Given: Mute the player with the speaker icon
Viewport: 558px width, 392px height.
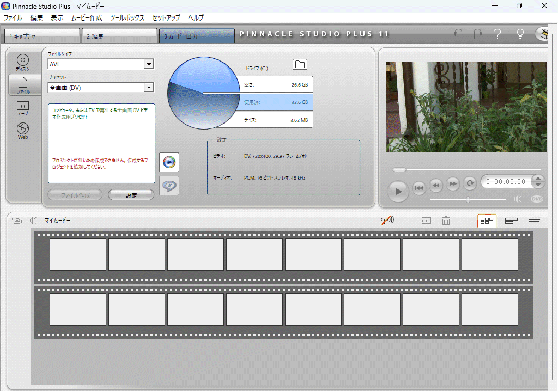Looking at the screenshot, I should [518, 199].
